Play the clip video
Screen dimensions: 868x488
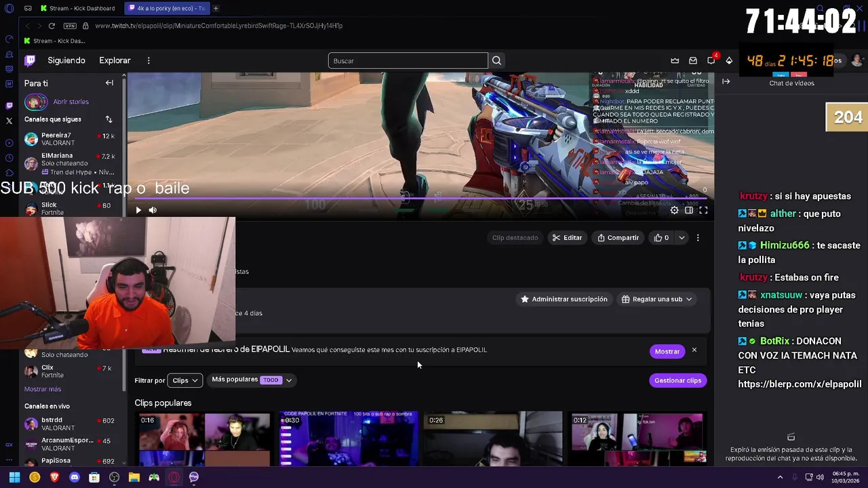[x=138, y=210]
